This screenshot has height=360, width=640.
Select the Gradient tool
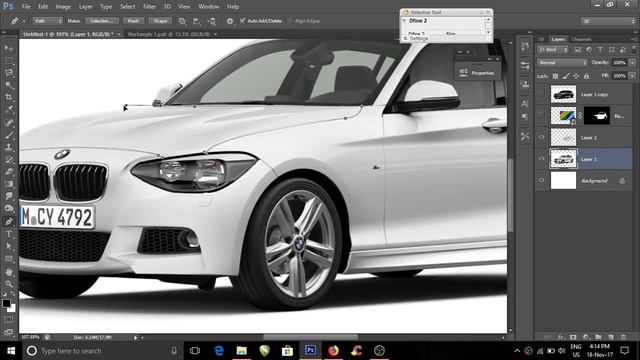9,184
